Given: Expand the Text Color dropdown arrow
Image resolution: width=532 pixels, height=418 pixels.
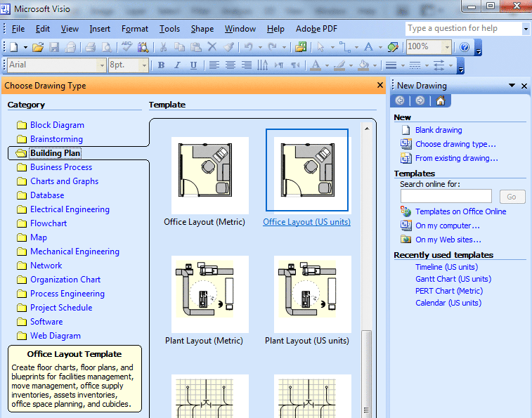Looking at the screenshot, I should point(327,65).
